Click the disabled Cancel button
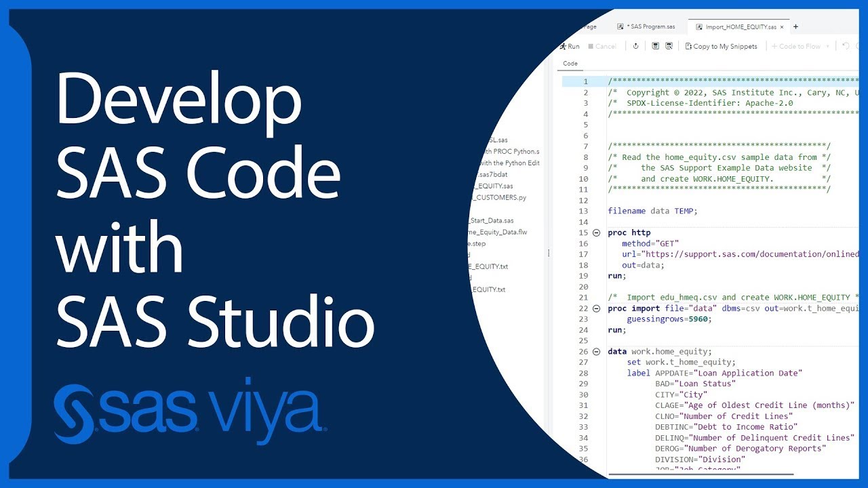This screenshot has height=488, width=868. (602, 46)
